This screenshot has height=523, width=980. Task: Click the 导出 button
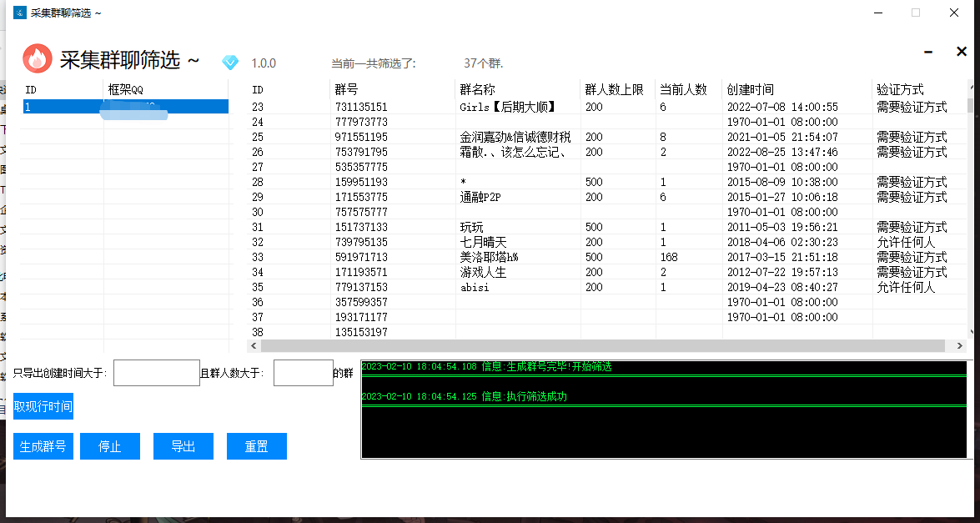coord(183,446)
